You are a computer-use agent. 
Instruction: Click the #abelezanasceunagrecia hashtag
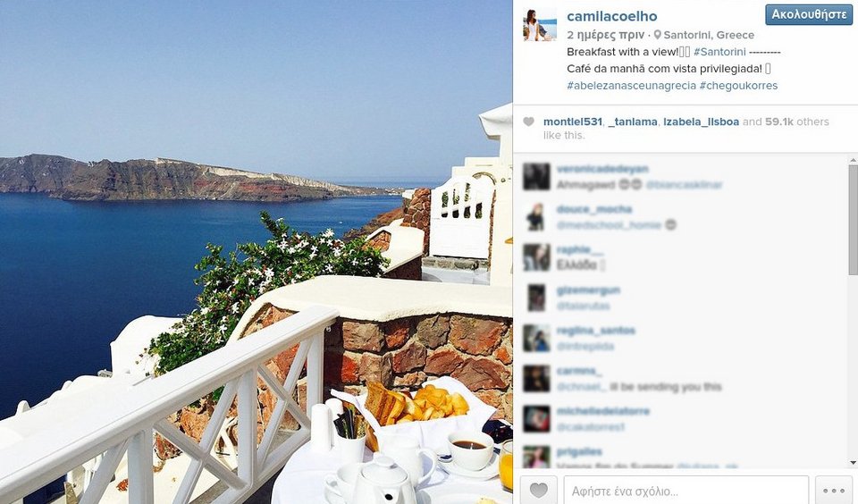tap(632, 86)
